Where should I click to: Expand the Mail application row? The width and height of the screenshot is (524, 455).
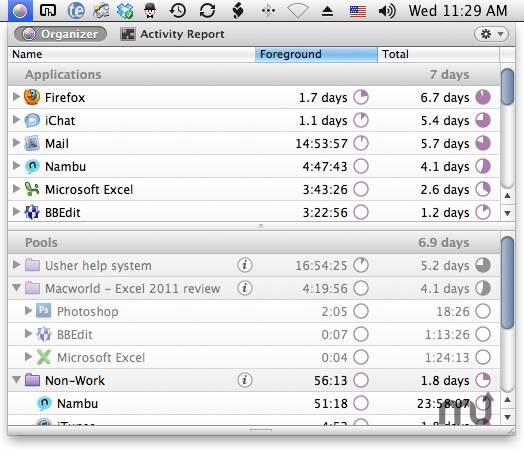(x=16, y=143)
